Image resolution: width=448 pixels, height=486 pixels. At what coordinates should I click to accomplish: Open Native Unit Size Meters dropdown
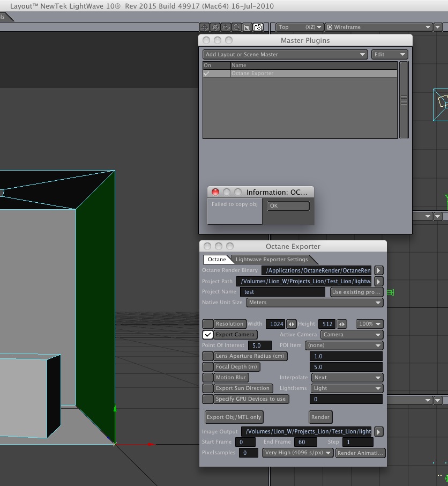tap(315, 303)
